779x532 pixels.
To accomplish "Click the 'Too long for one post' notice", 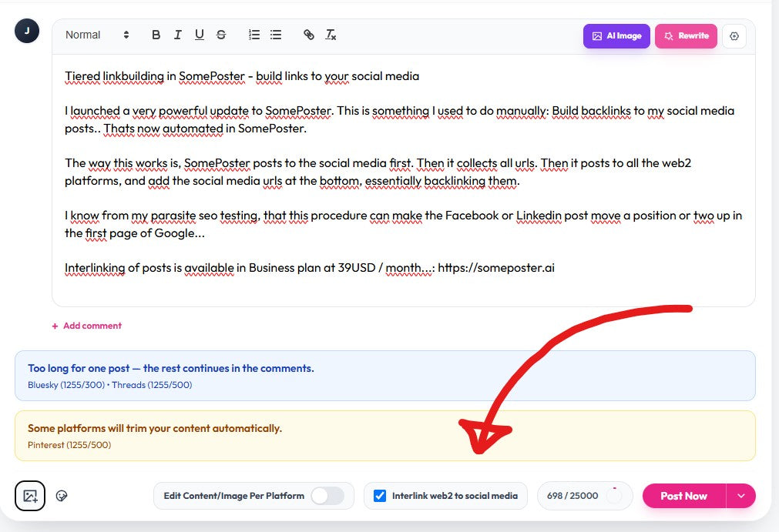I will coord(385,376).
